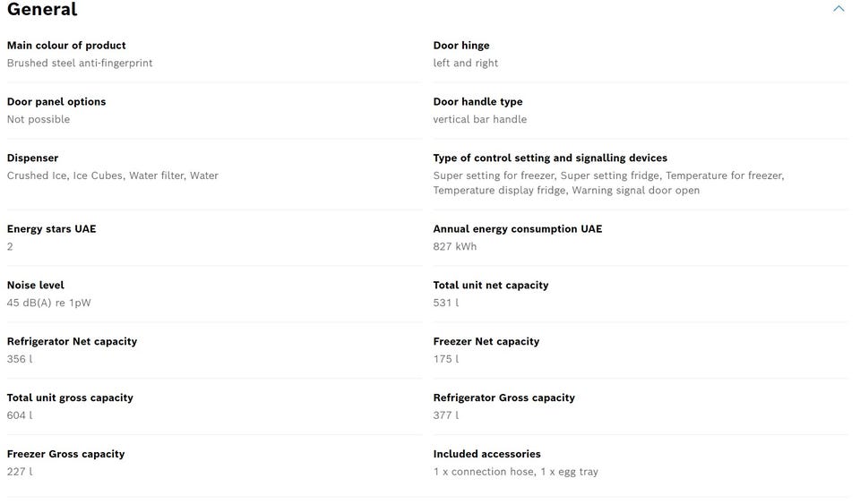Click the Noise level label

(36, 286)
